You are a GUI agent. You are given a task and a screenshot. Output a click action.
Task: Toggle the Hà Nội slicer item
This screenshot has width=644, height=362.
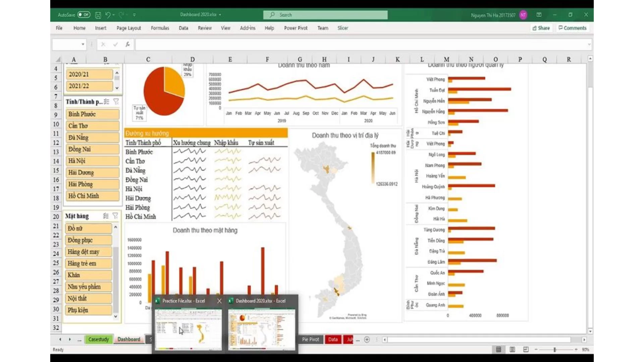pyautogui.click(x=92, y=161)
